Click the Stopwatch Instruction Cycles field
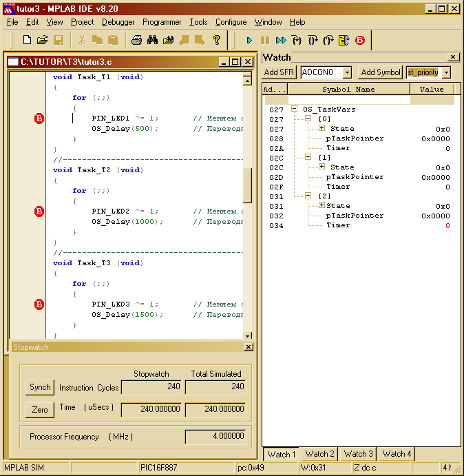The width and height of the screenshot is (464, 476). pyautogui.click(x=151, y=386)
